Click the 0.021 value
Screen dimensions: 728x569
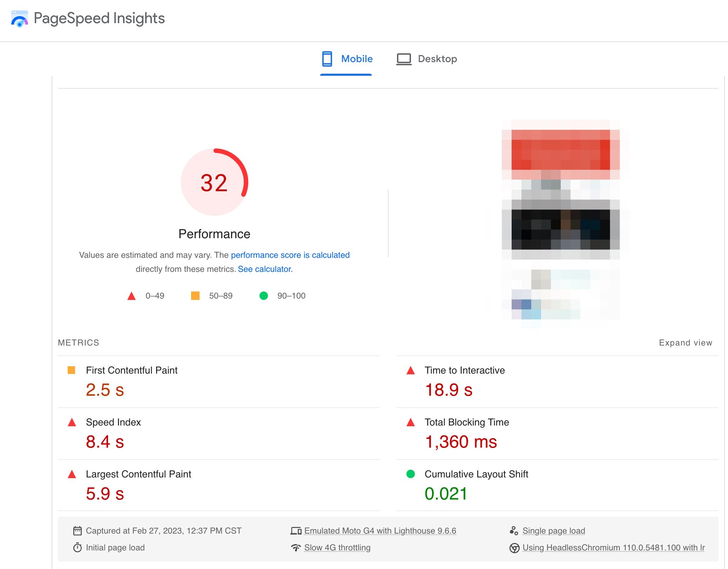pyautogui.click(x=446, y=494)
